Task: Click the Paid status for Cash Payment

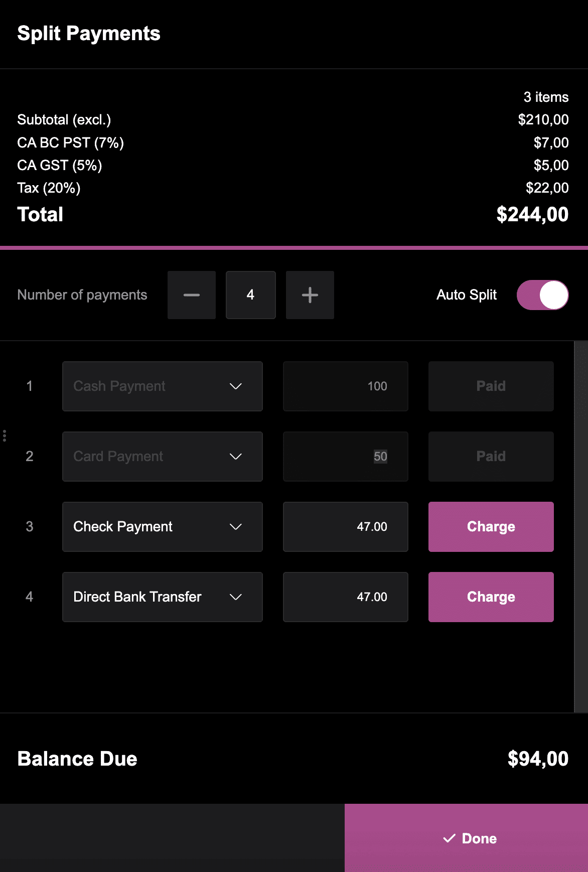Action: [x=490, y=386]
